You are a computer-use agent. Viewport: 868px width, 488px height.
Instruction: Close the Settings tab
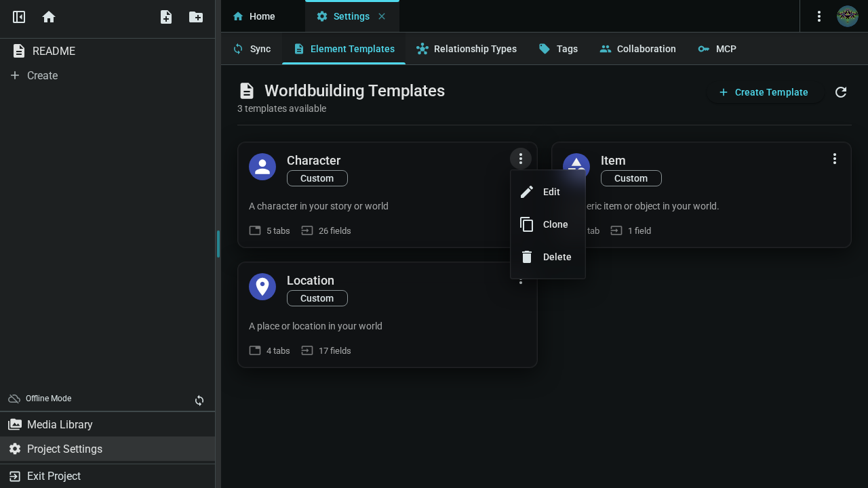click(x=382, y=16)
